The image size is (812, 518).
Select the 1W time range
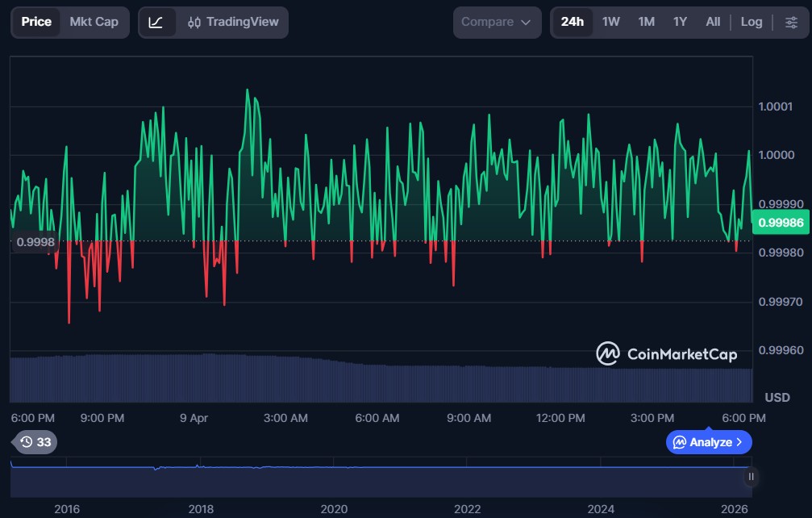tap(610, 23)
